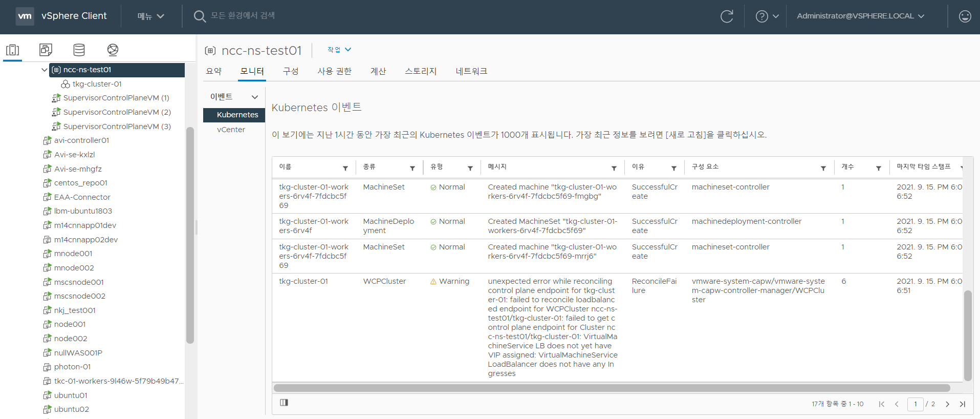Open the 작업 actions dropdown
Viewport: 980px width, 419px height.
(x=339, y=50)
